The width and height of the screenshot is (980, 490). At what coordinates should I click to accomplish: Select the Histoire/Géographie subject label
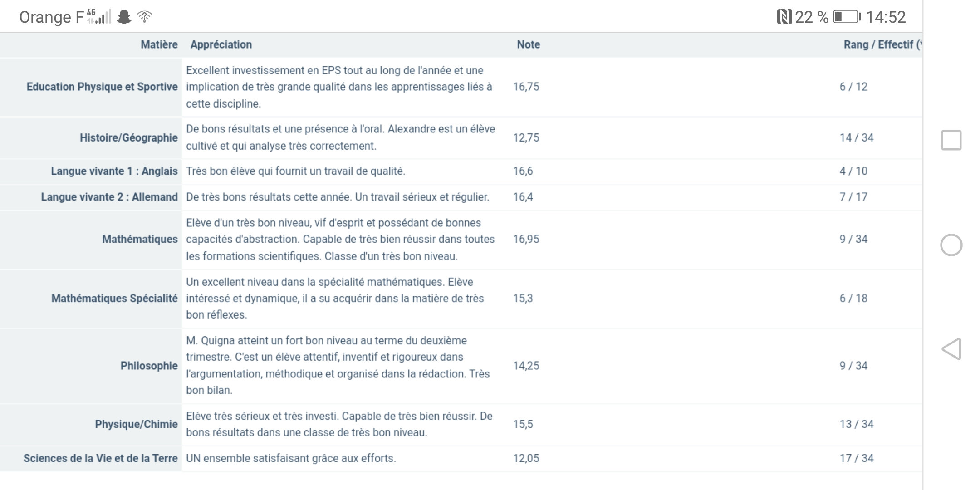click(128, 138)
